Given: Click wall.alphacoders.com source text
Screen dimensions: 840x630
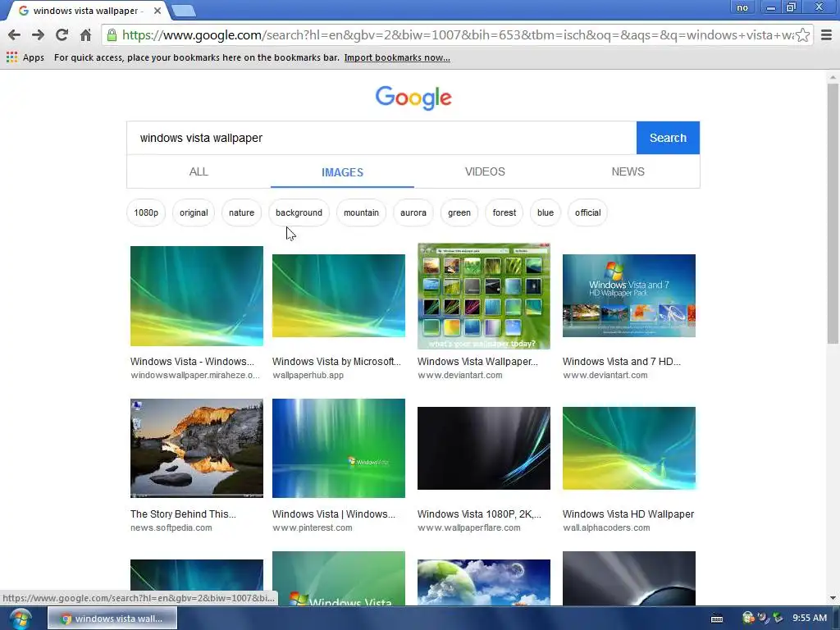Looking at the screenshot, I should [606, 527].
